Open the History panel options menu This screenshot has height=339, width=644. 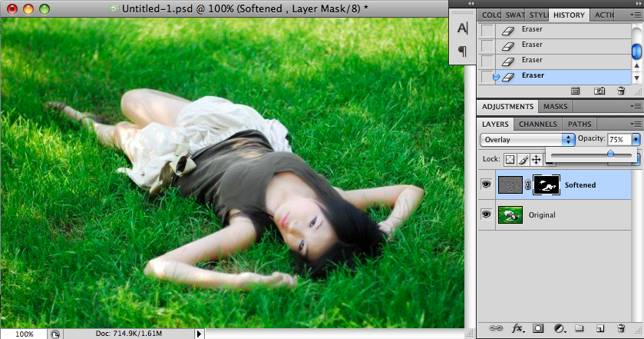pos(636,15)
